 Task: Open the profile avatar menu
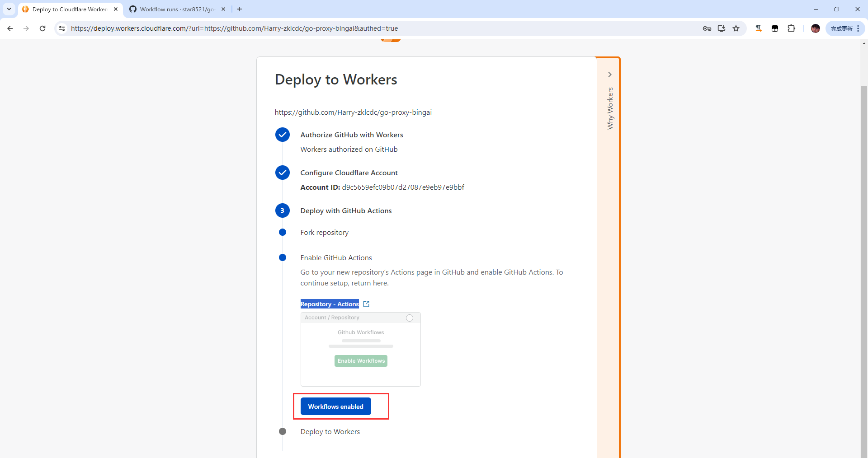pyautogui.click(x=816, y=28)
